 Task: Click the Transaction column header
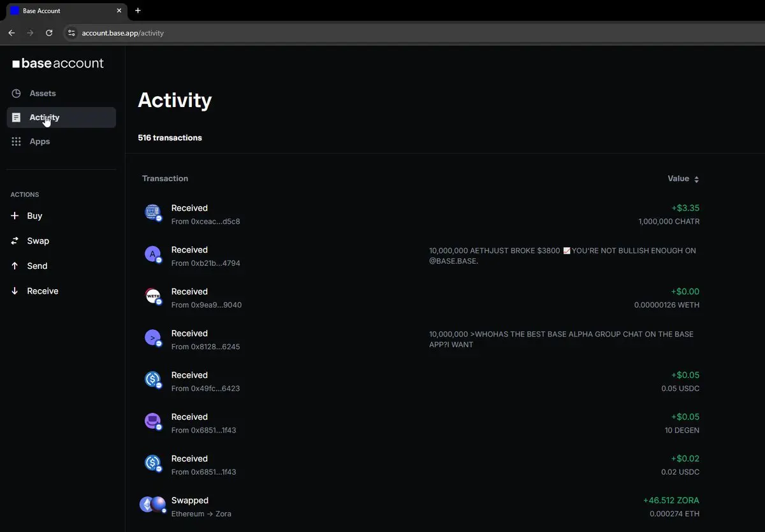point(165,178)
